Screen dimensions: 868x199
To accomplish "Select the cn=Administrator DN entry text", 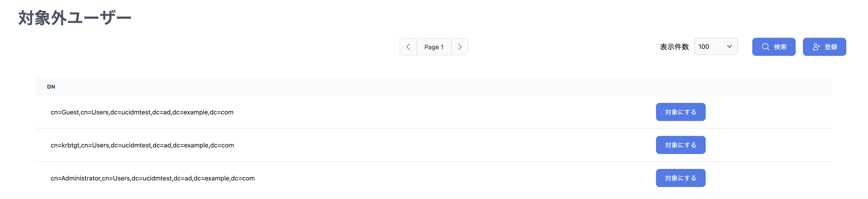I will tap(153, 178).
